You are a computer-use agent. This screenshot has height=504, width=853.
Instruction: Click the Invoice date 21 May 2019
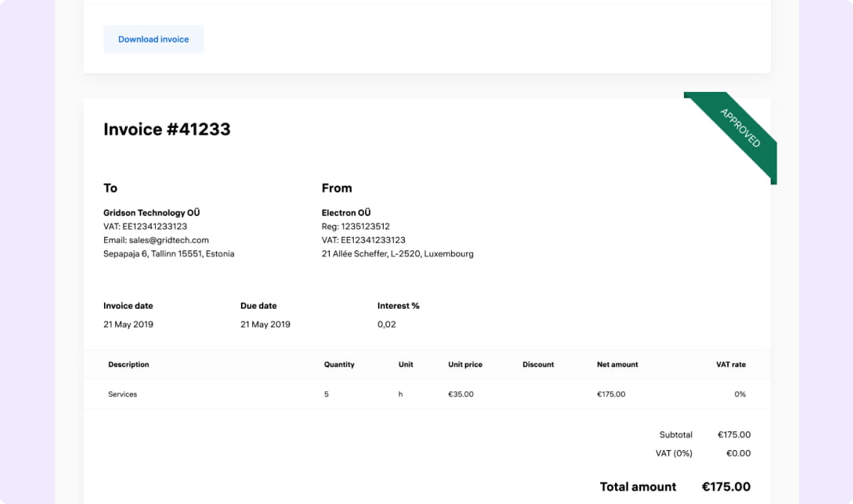[128, 325]
